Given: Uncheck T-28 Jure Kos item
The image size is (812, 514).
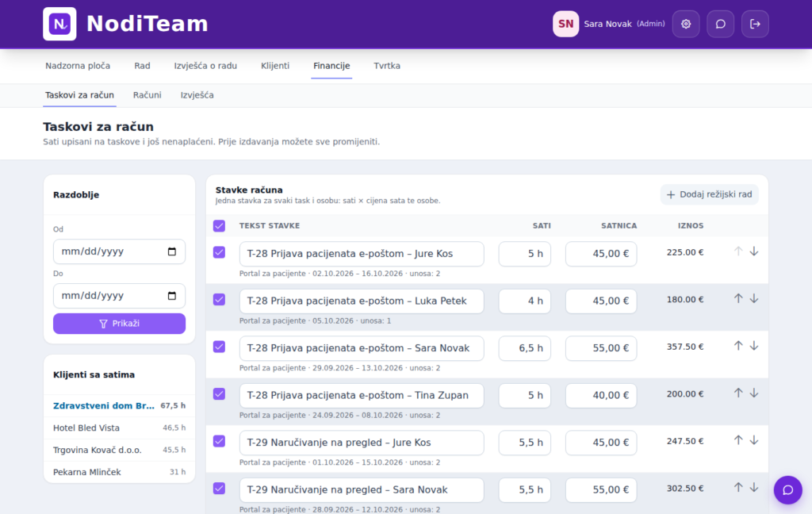Looking at the screenshot, I should click(x=219, y=252).
